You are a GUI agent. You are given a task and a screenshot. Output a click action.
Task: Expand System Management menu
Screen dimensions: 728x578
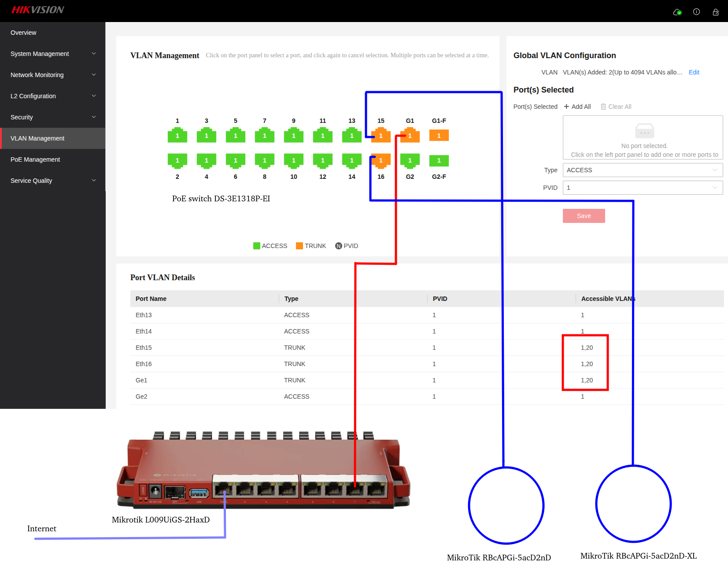coord(53,54)
